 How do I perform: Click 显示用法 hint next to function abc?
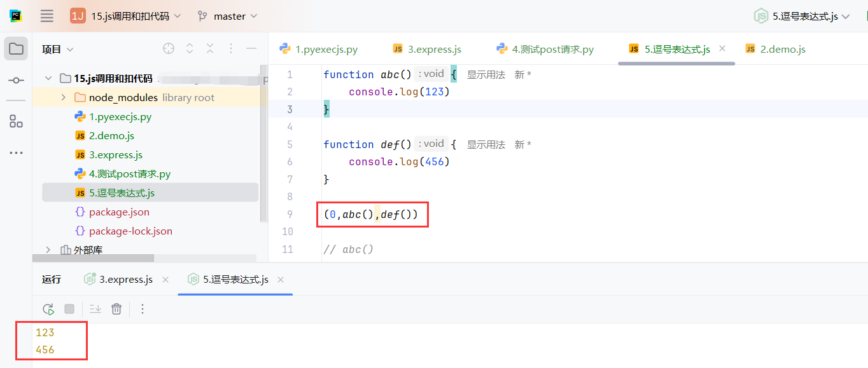tap(486, 74)
